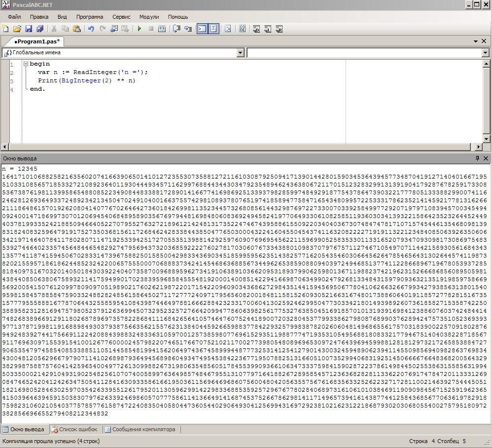Click the Строка 4 status indicator

[x=422, y=441]
